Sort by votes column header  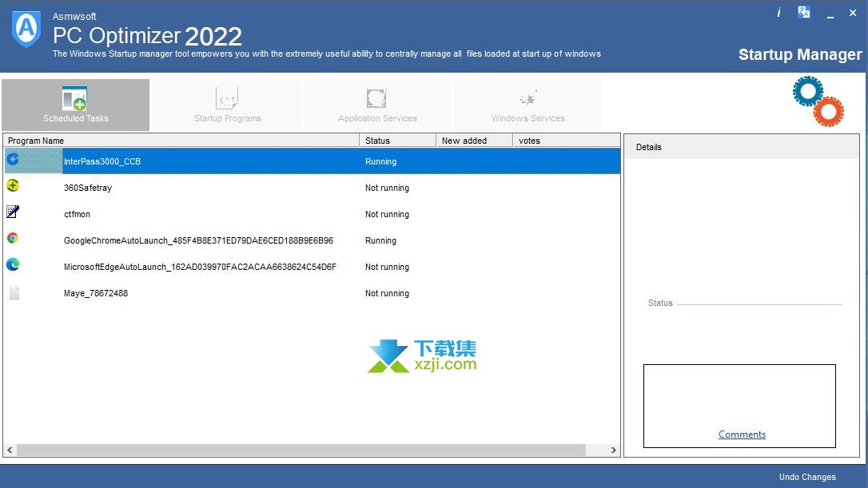567,141
